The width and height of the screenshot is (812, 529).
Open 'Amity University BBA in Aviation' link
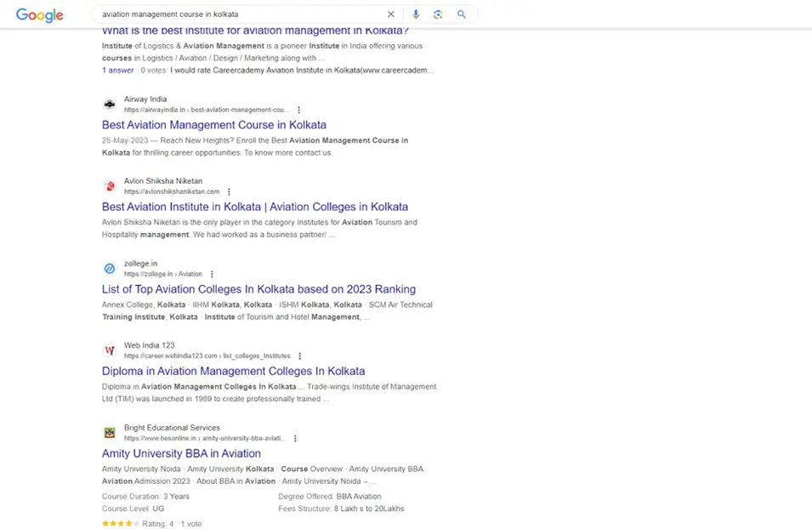click(x=181, y=453)
